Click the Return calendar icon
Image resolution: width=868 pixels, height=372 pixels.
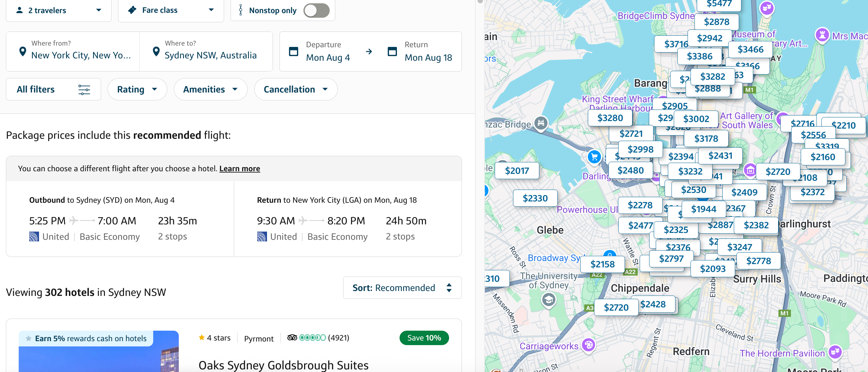[392, 52]
